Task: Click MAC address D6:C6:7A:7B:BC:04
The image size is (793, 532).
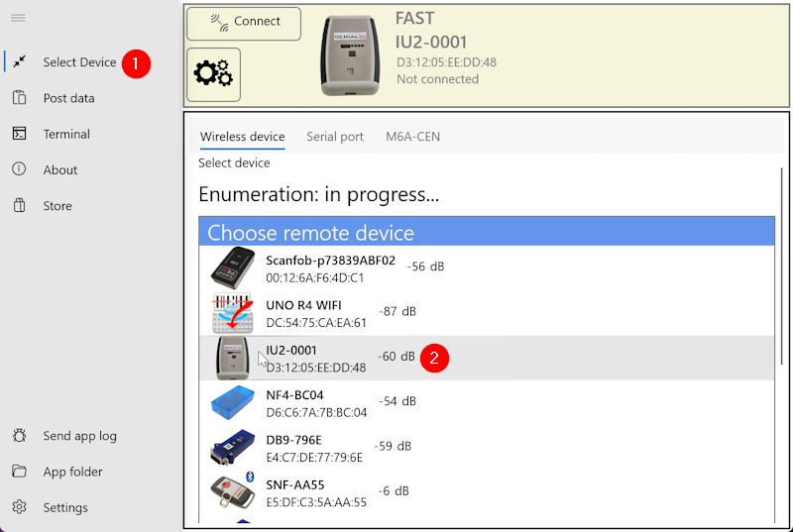Action: [316, 412]
